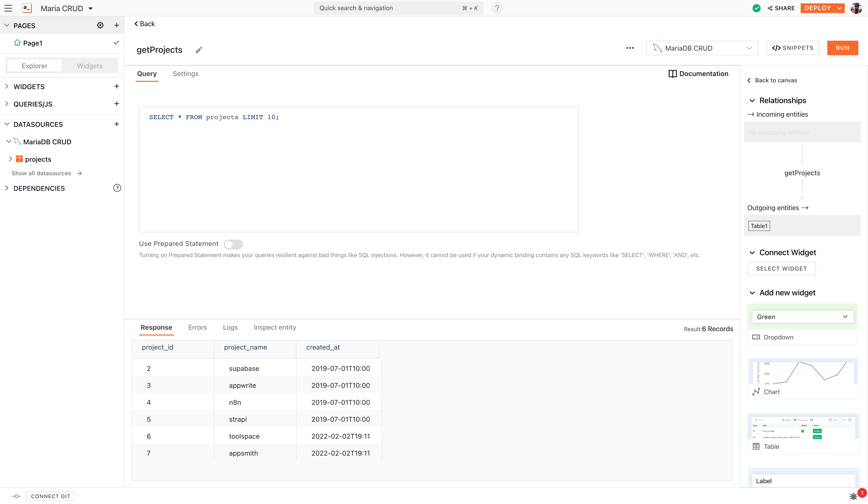
Task: Open the hamburger menu icon
Action: coord(8,8)
